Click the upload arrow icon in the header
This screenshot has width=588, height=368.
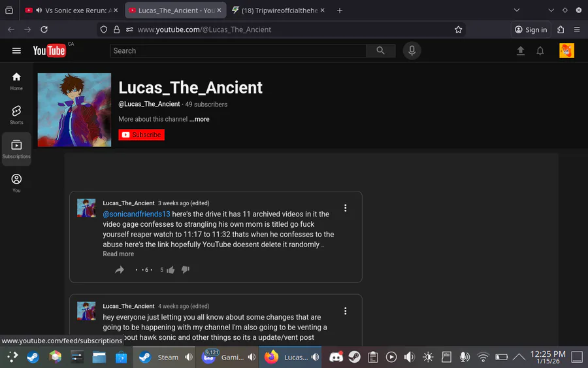pos(521,50)
